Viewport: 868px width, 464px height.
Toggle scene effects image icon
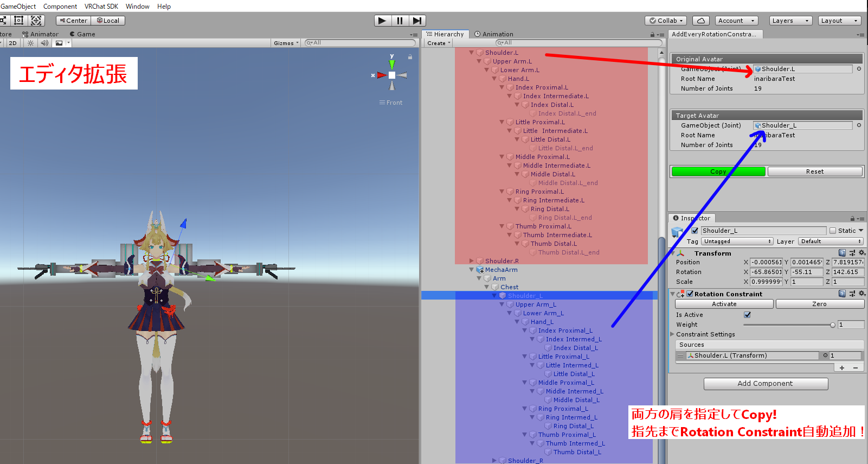pyautogui.click(x=59, y=43)
